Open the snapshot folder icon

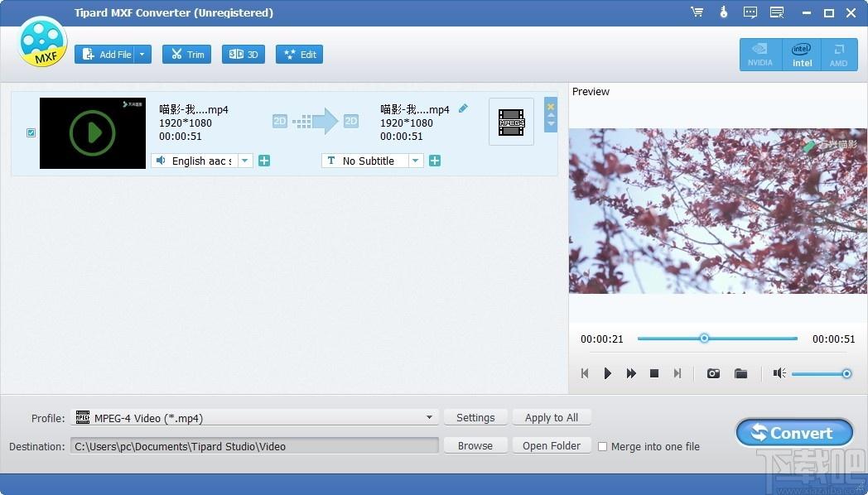740,373
